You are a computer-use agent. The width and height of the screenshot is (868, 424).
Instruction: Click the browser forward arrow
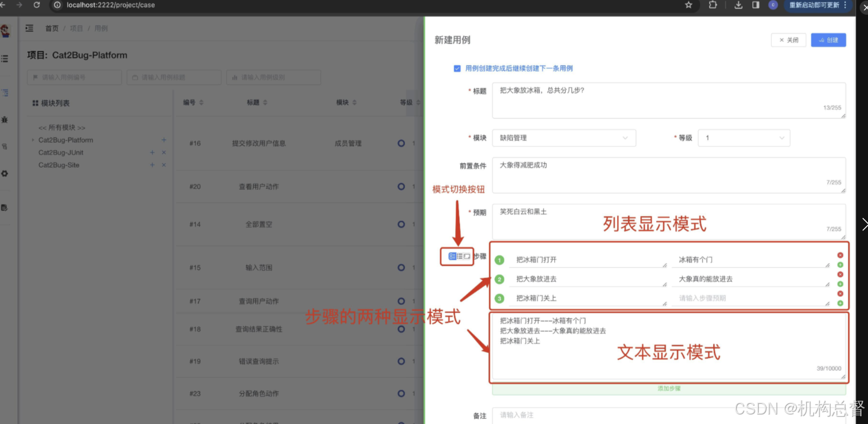point(20,5)
